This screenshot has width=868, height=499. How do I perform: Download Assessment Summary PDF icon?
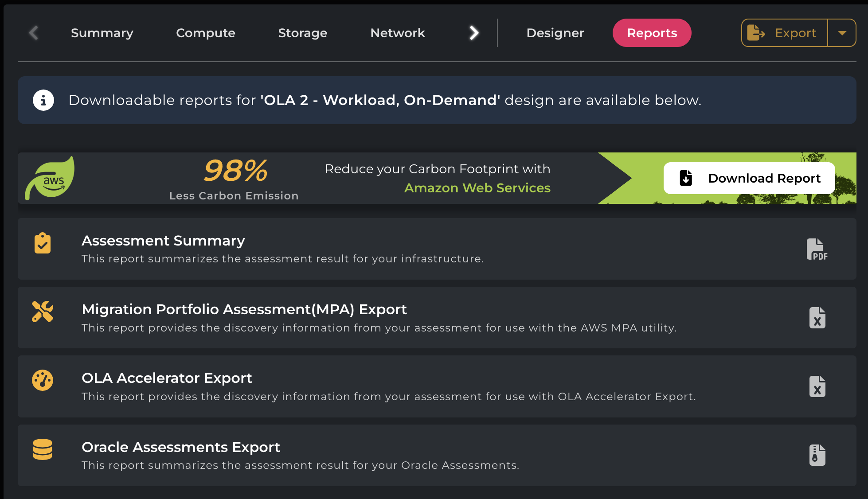tap(817, 249)
